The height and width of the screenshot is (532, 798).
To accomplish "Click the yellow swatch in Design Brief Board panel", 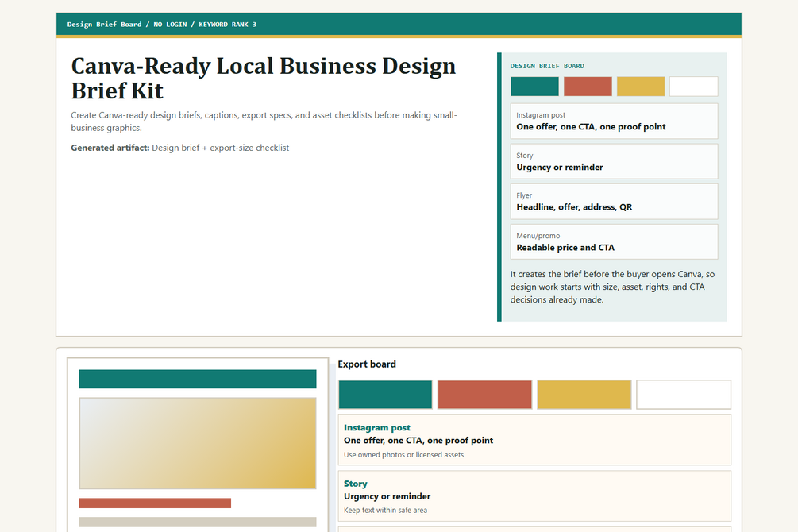I will coord(641,87).
